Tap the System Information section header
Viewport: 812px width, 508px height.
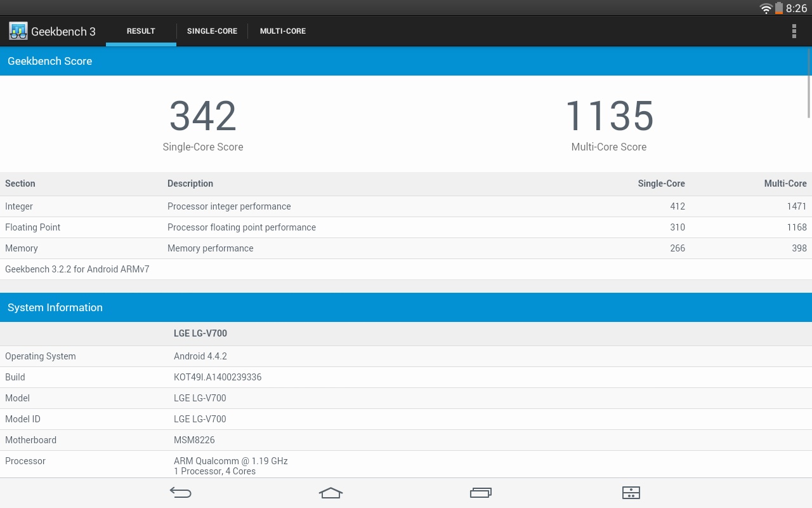(406, 307)
